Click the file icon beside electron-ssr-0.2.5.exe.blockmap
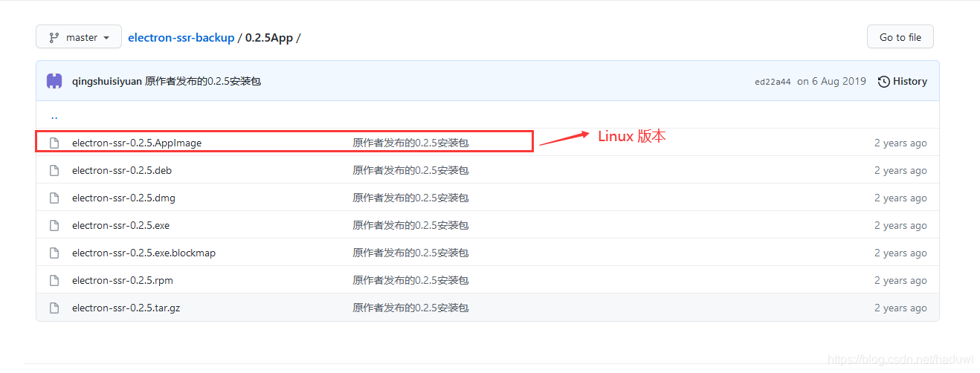The width and height of the screenshot is (980, 373). coord(54,253)
